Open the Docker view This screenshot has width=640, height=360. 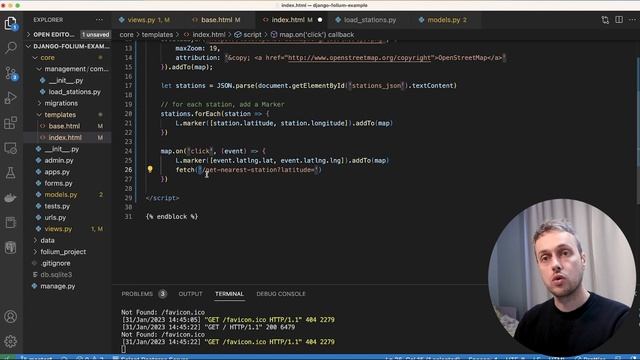[11, 198]
